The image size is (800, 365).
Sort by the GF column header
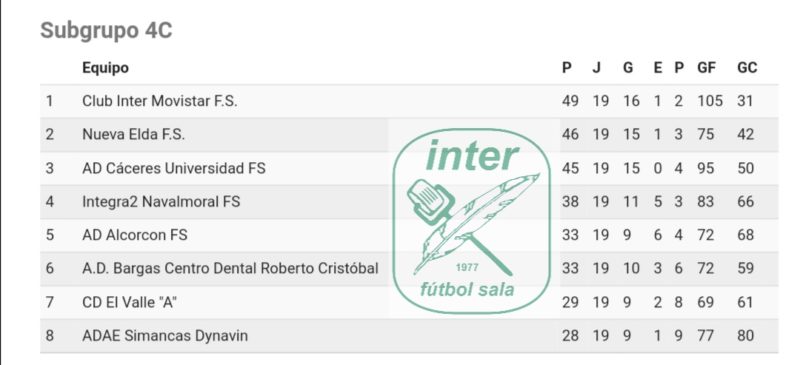pyautogui.click(x=707, y=67)
